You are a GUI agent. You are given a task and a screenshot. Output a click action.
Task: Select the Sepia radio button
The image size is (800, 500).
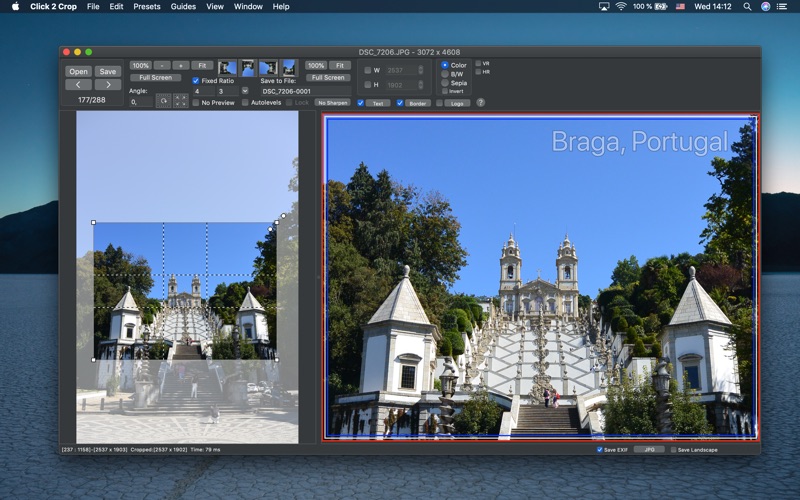click(445, 83)
